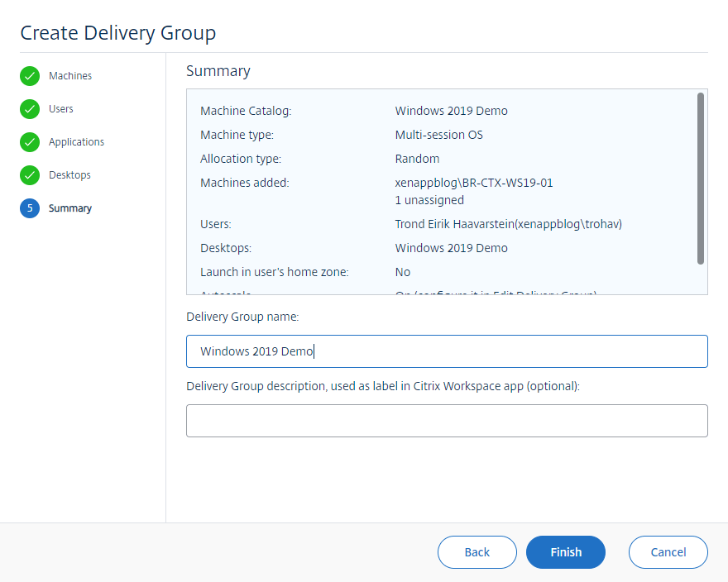Click the Delivery Group description label text

(x=383, y=386)
